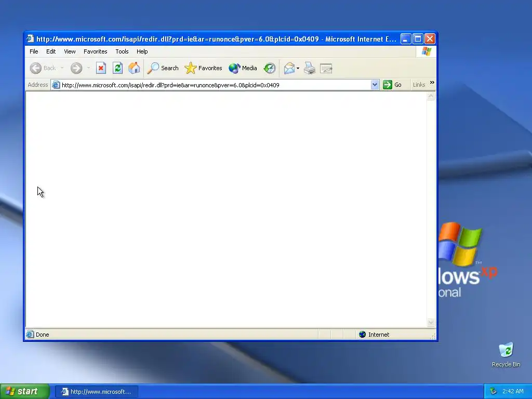The width and height of the screenshot is (532, 399).
Task: Open the Media bar
Action: coord(243,68)
